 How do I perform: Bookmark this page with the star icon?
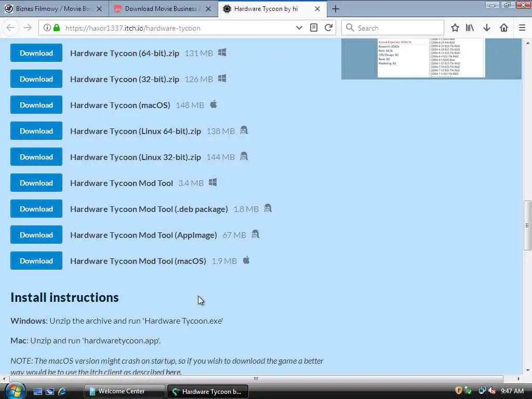pyautogui.click(x=455, y=28)
